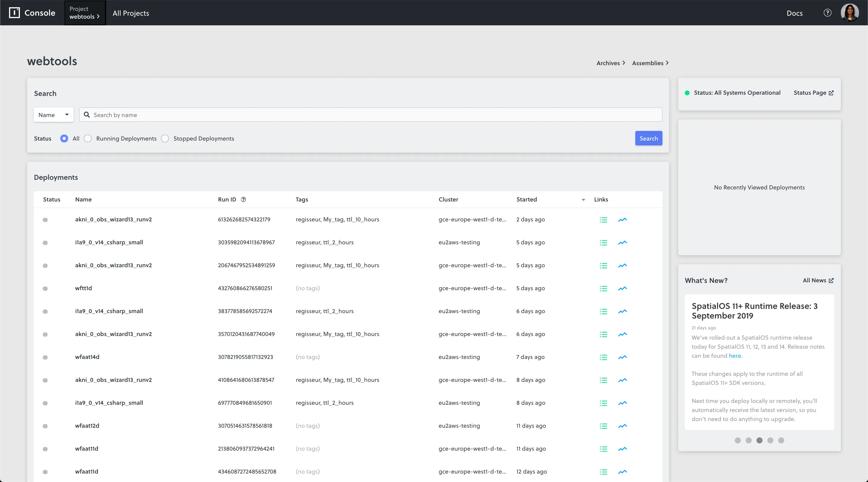Open the Name search-type dropdown
868x482 pixels.
54,115
